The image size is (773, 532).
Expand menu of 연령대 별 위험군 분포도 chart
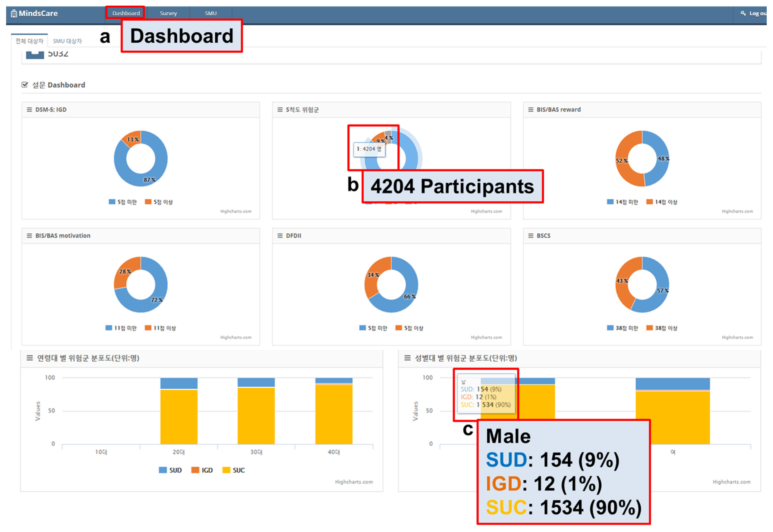(30, 358)
